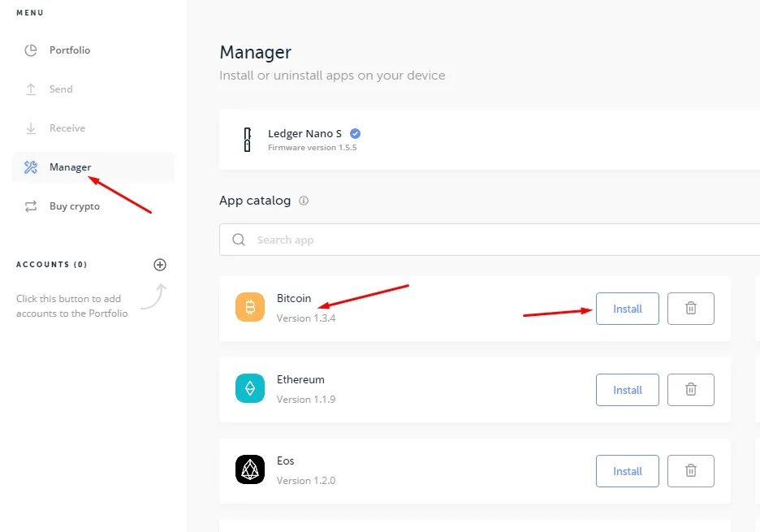
Task: Click into the Search app field
Action: [x=490, y=240]
